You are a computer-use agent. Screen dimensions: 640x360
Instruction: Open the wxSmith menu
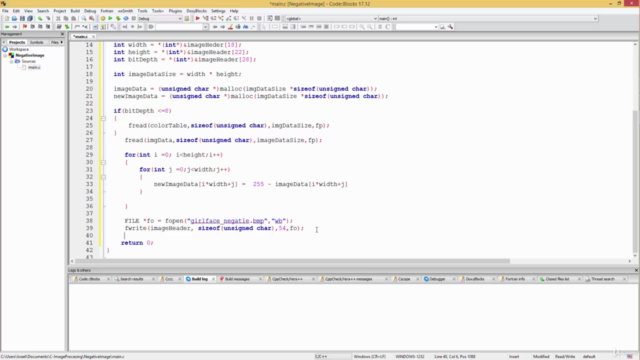click(x=125, y=11)
